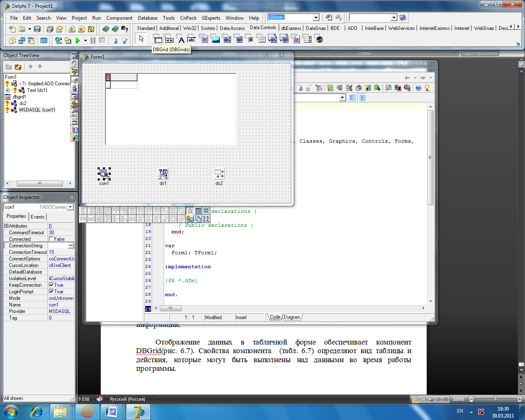Toggle the Connected property checkbox
This screenshot has width=525, height=420.
click(51, 239)
